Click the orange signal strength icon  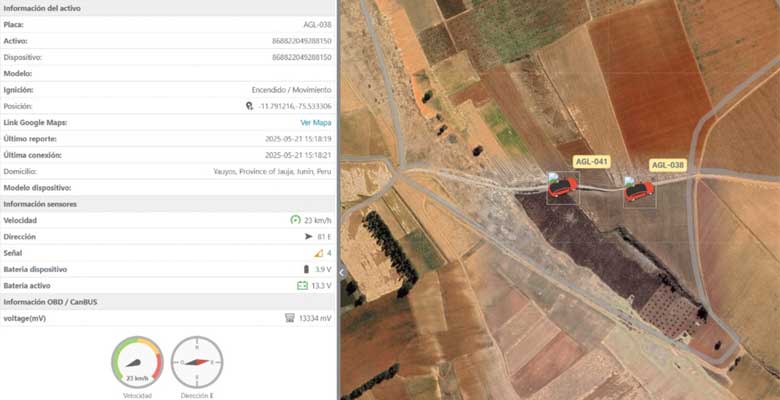(x=318, y=253)
